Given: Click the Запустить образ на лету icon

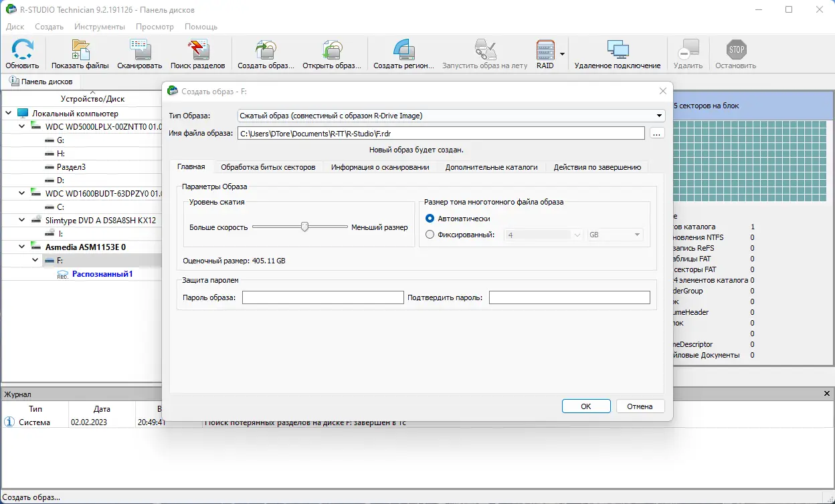Looking at the screenshot, I should 484,50.
